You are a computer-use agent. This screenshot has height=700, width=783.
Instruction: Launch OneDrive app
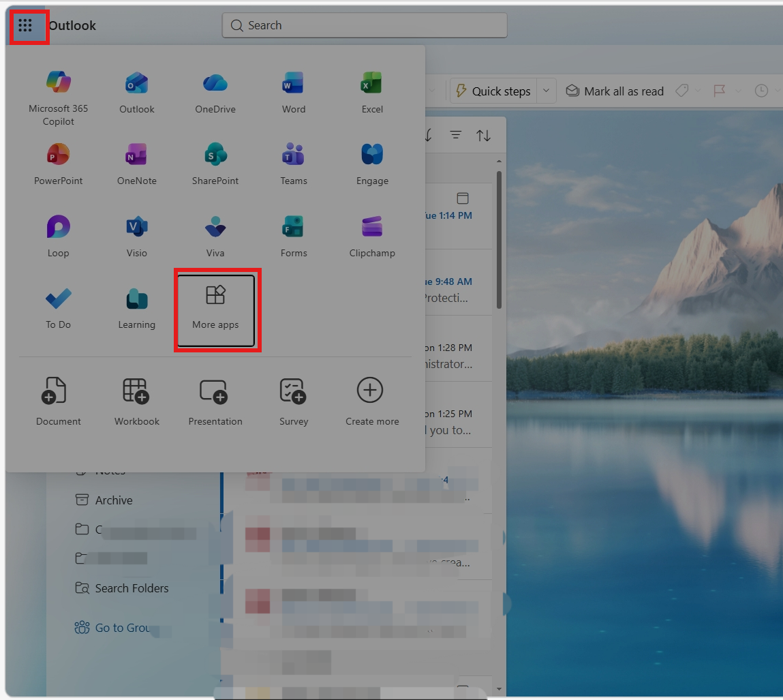tap(215, 93)
